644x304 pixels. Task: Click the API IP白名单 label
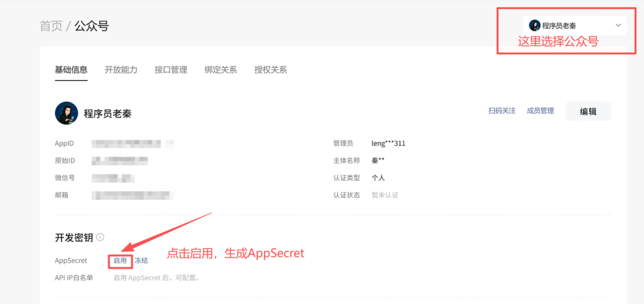click(74, 278)
